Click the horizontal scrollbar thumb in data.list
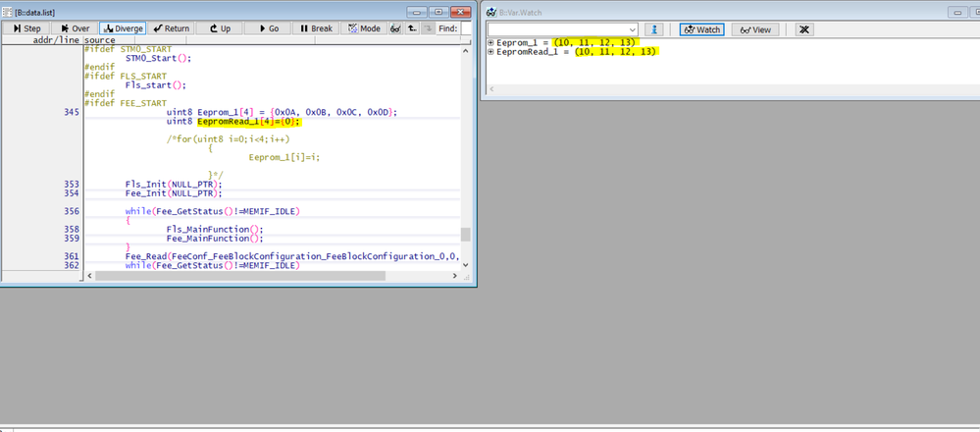This screenshot has height=432, width=980. 240,275
